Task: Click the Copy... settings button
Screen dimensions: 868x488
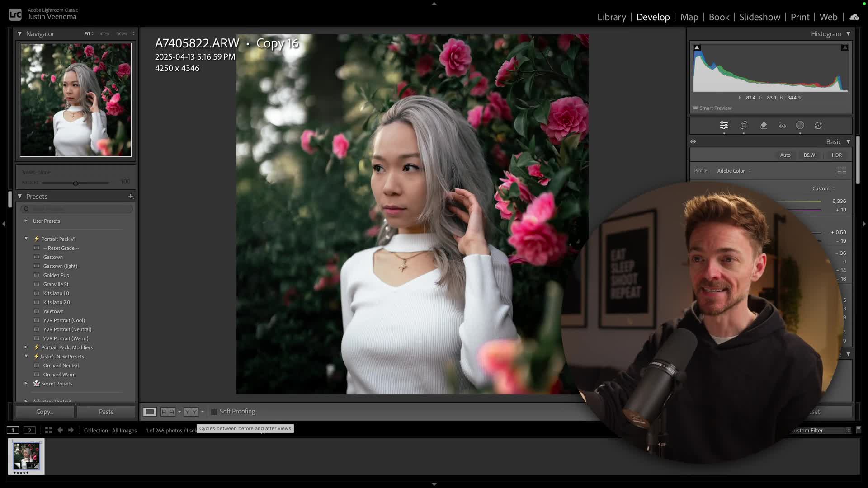Action: click(45, 412)
